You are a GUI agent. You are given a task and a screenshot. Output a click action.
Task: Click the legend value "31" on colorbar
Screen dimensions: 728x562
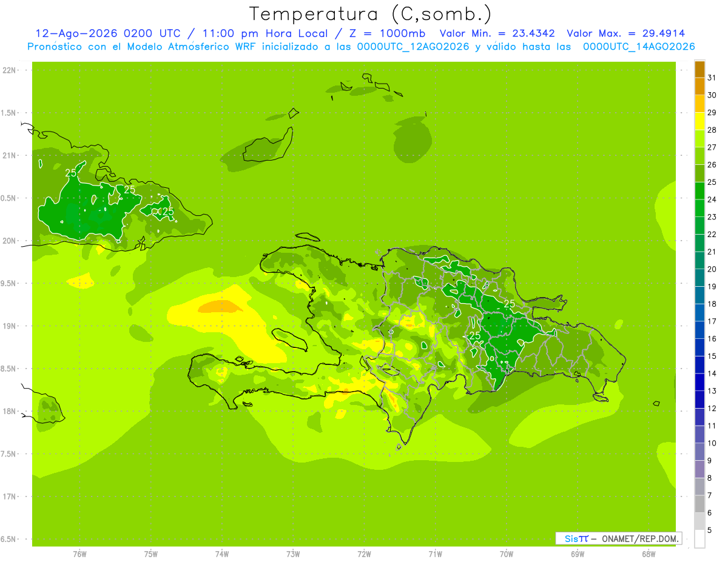click(712, 78)
